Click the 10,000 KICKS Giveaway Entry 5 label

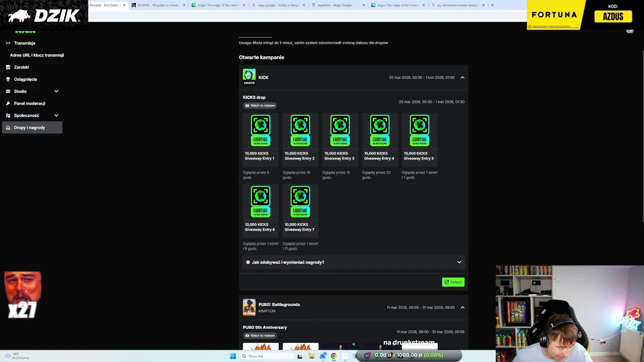click(x=419, y=156)
